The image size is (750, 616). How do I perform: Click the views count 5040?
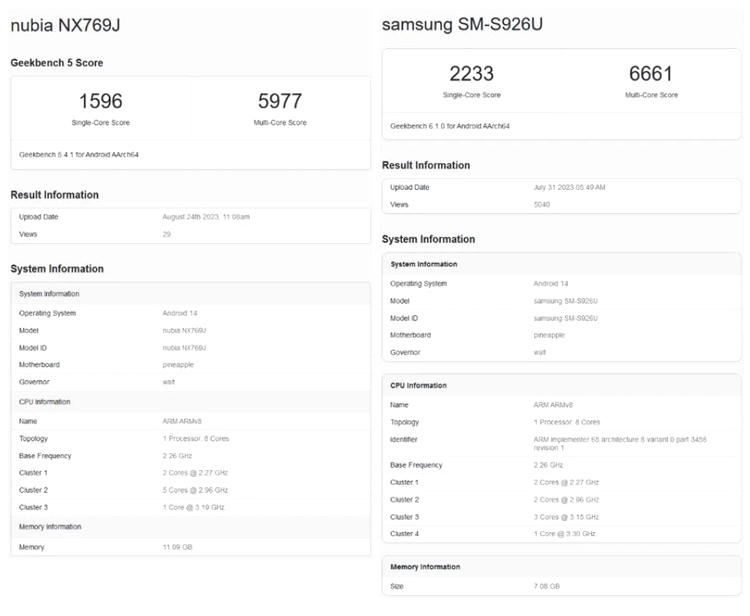[x=541, y=204]
